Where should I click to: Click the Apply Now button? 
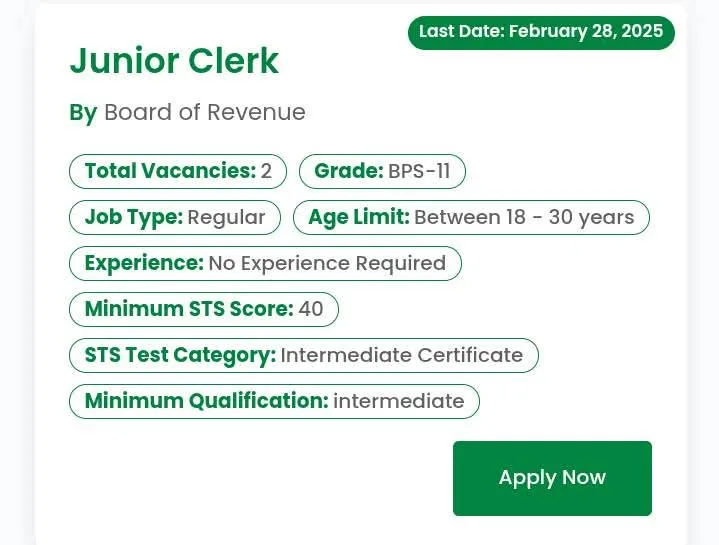[552, 478]
